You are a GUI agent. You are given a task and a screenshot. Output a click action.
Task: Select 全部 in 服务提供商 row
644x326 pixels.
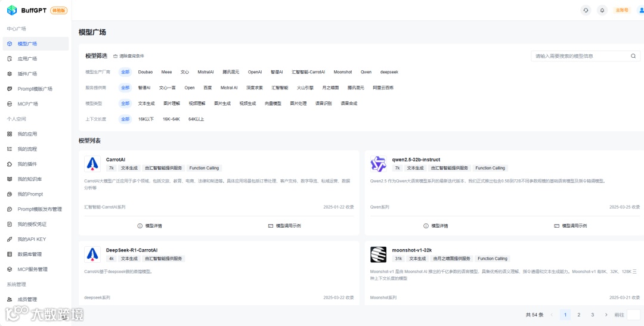coord(125,88)
